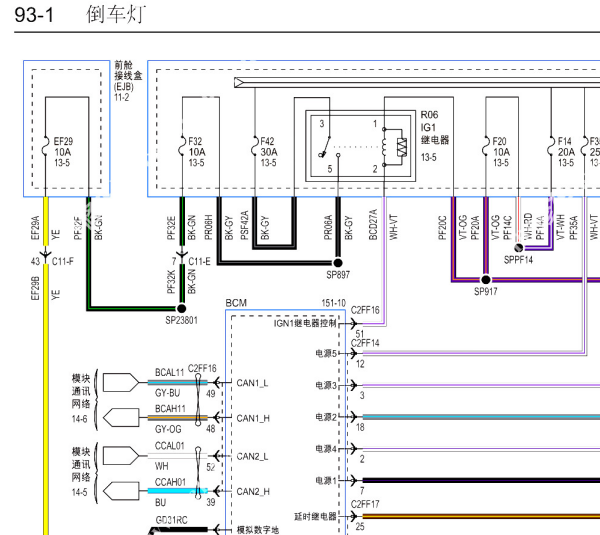Image resolution: width=600 pixels, height=535 pixels.
Task: Click the 延时继电器 pin label
Action: tap(315, 517)
